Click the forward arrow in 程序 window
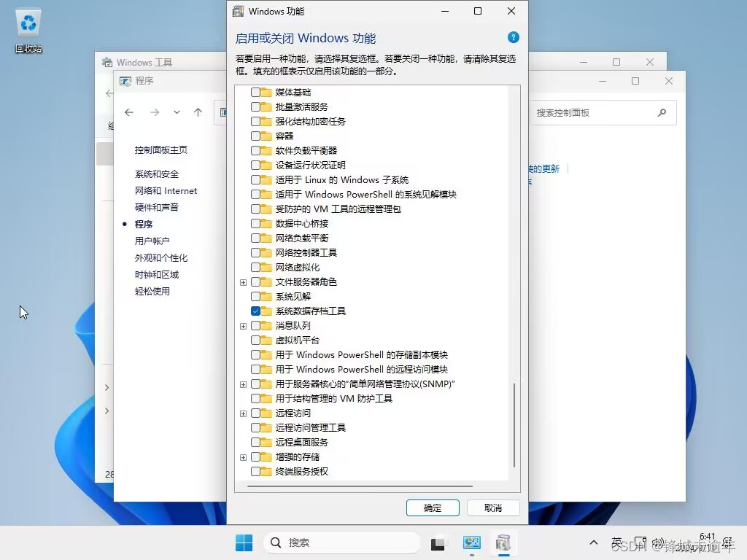This screenshot has width=747, height=560. (155, 112)
